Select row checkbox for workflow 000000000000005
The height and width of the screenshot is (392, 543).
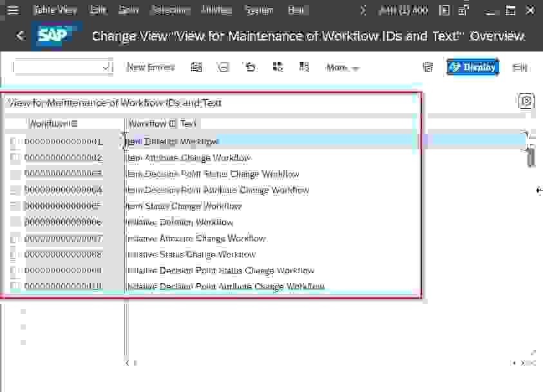pos(15,206)
